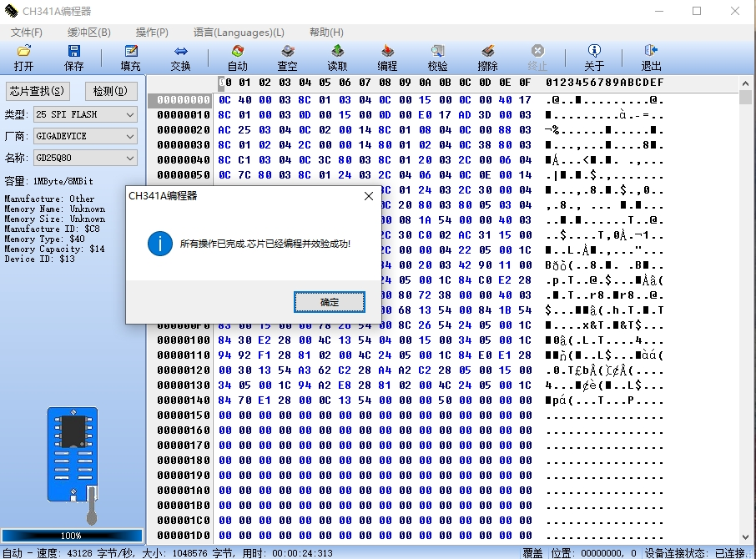Image resolution: width=756 pixels, height=559 pixels.
Task: Click the 用时 elapsed time status entry
Action: click(287, 553)
